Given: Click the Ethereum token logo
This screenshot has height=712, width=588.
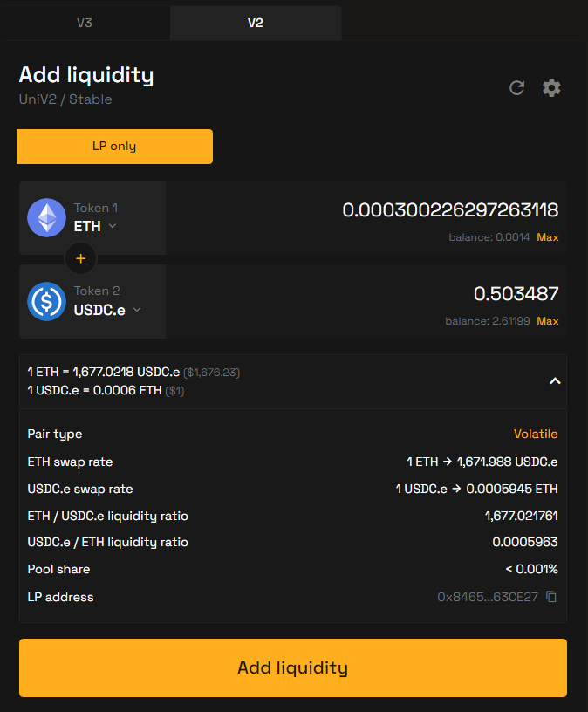Looking at the screenshot, I should click(47, 217).
